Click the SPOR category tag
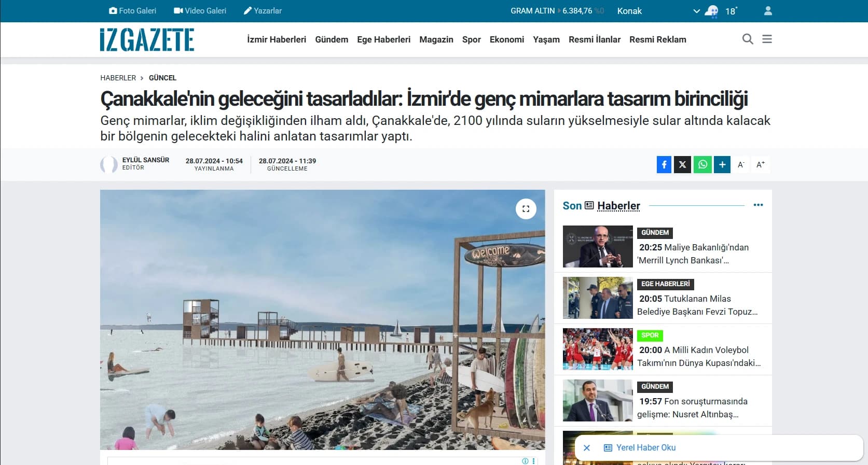This screenshot has height=465, width=868. [650, 335]
